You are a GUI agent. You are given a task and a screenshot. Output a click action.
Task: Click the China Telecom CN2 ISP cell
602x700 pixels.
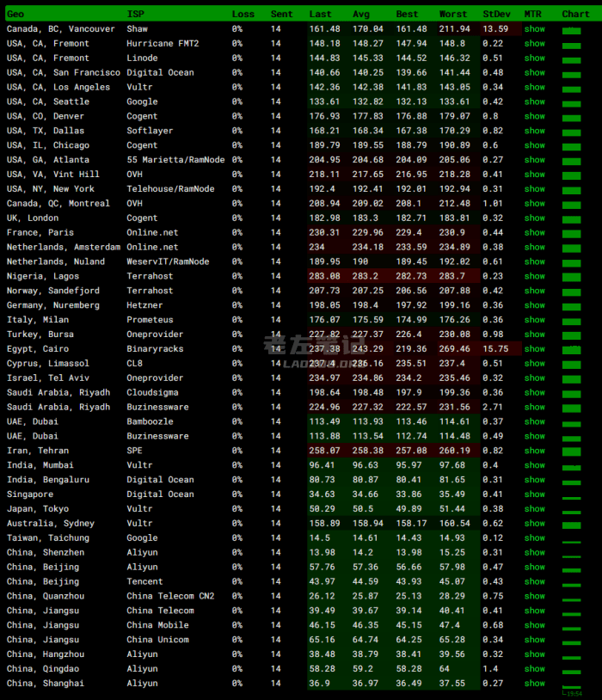170,596
